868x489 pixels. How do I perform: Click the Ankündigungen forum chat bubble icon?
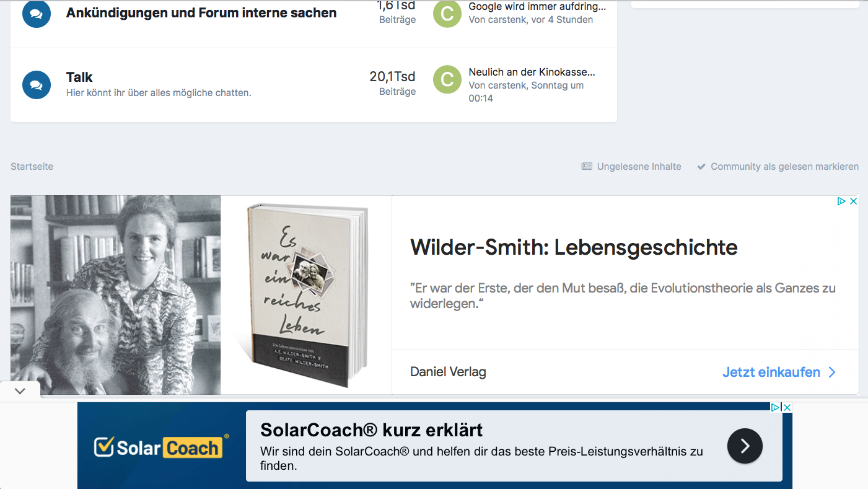pyautogui.click(x=37, y=13)
